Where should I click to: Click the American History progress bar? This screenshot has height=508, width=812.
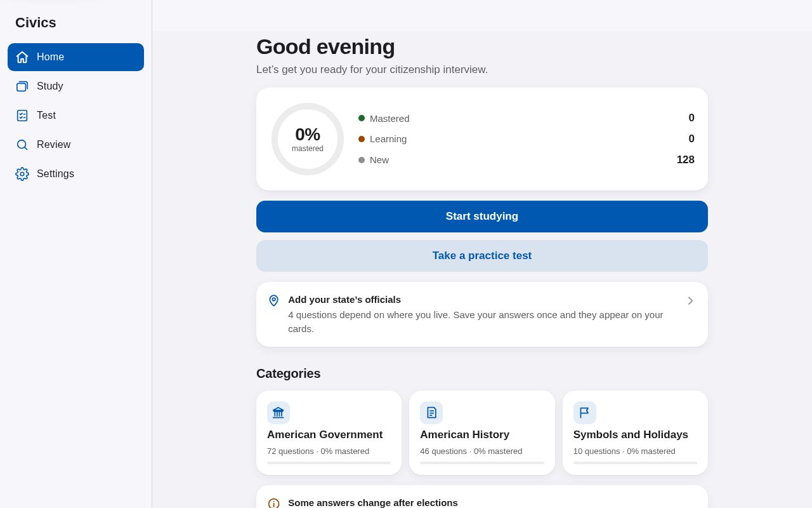[x=482, y=463]
